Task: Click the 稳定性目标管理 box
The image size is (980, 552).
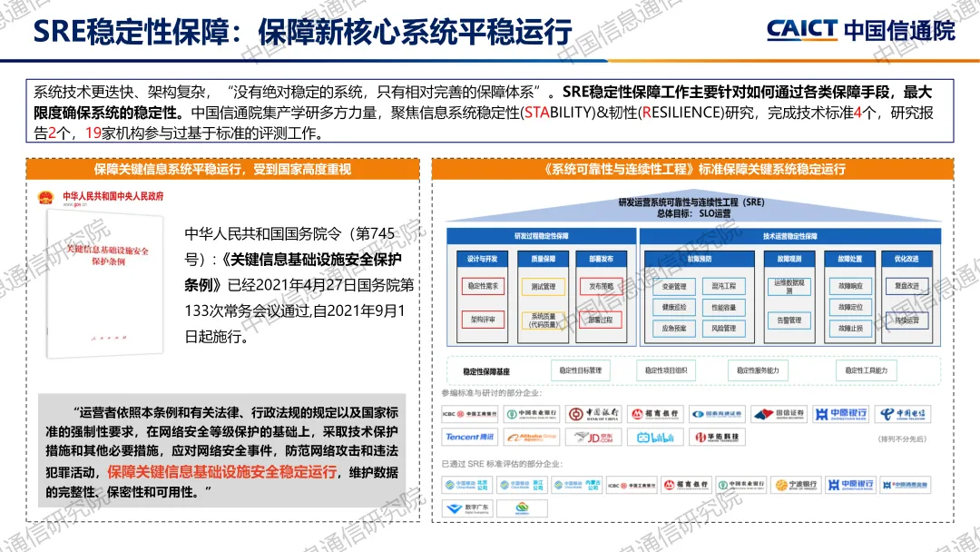Action: pos(581,370)
